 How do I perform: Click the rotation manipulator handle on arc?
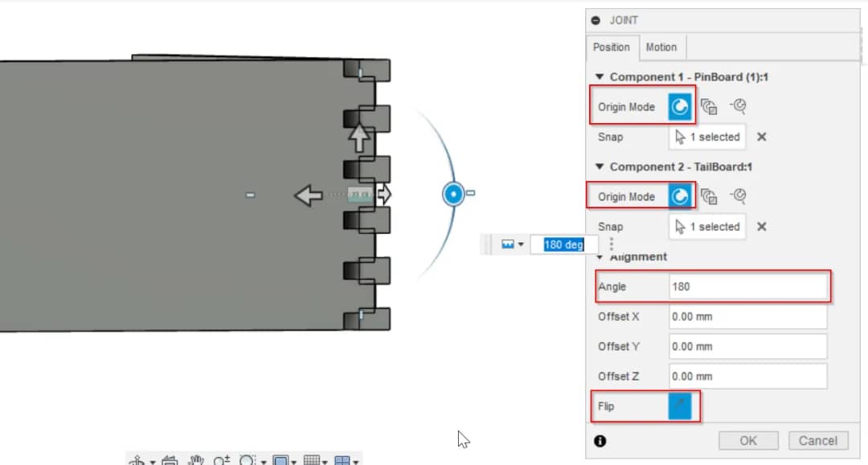pyautogui.click(x=453, y=194)
